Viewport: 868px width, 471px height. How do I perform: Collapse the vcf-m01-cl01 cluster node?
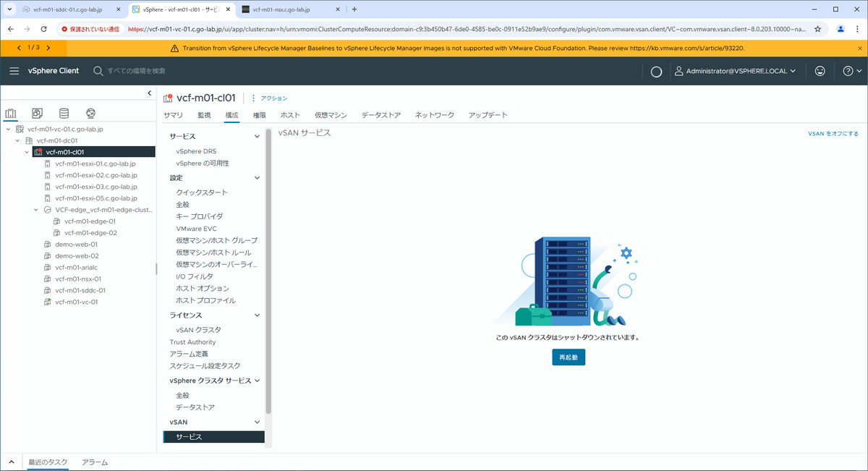[27, 152]
